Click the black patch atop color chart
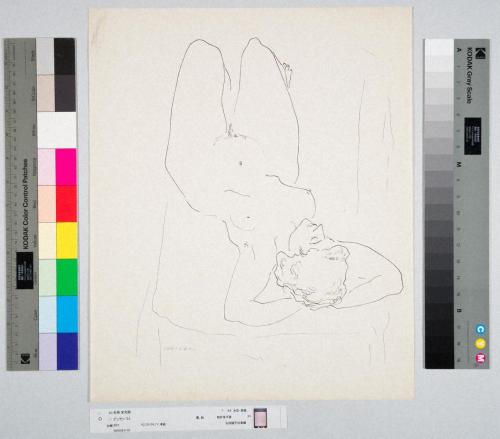Image resolution: width=500 pixels, height=439 pixels. (x=64, y=56)
